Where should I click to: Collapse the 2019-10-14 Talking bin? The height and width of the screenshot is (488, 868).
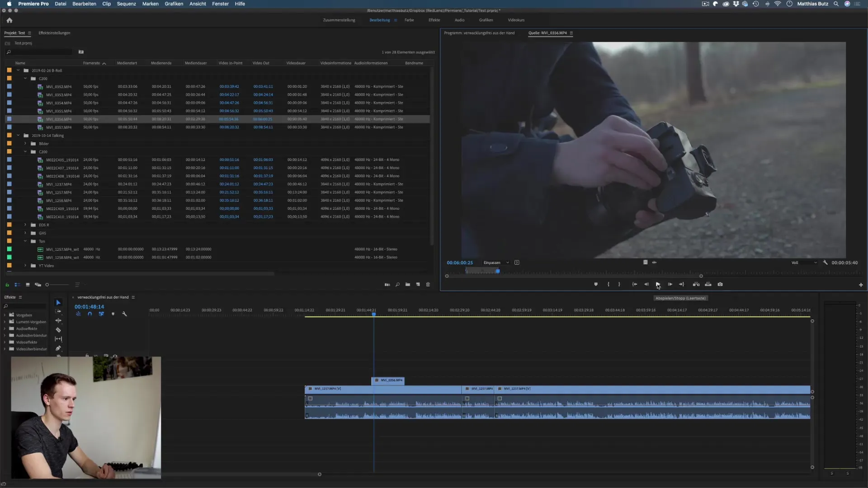click(18, 136)
